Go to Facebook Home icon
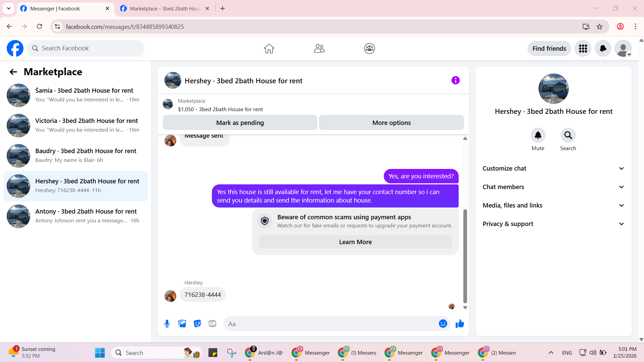Image resolution: width=644 pixels, height=362 pixels. point(269,49)
